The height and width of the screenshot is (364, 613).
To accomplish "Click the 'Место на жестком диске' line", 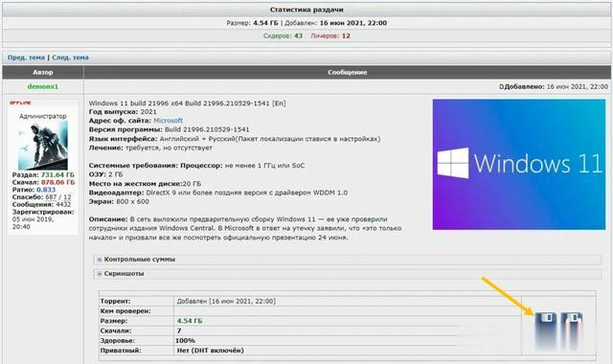I will (145, 183).
